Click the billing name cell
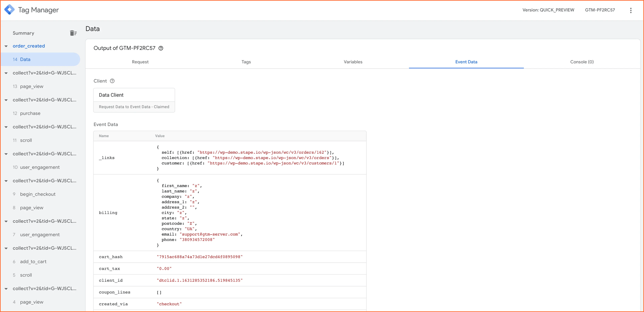This screenshot has height=312, width=644. point(108,213)
